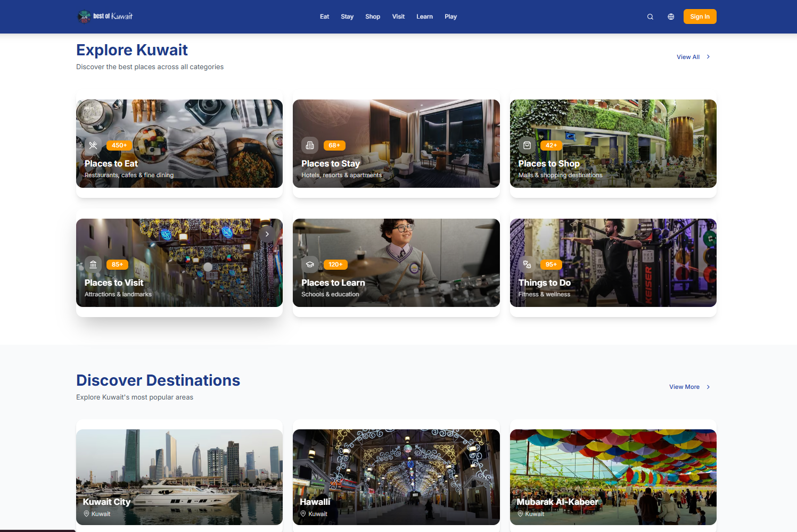This screenshot has height=532, width=797.
Task: Click the 120+ count badge
Action: point(335,264)
